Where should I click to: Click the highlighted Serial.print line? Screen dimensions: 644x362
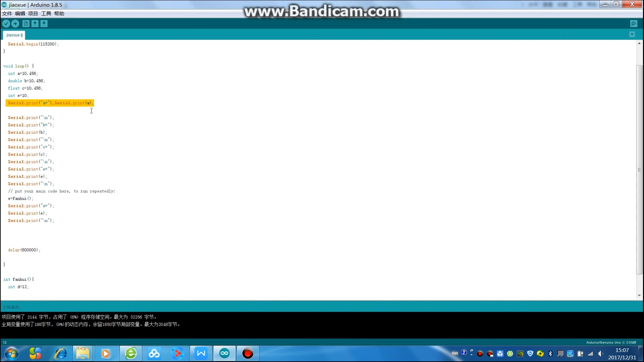(x=50, y=103)
